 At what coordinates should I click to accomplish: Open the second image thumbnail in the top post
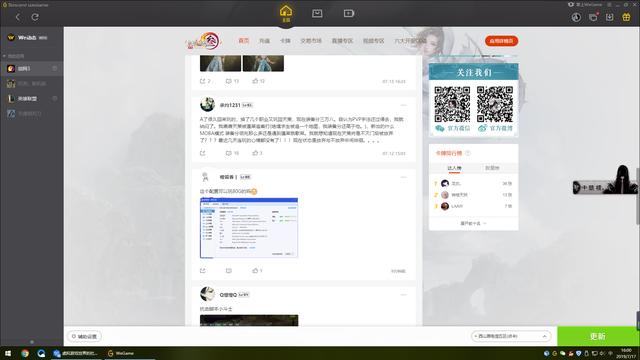tap(263, 64)
